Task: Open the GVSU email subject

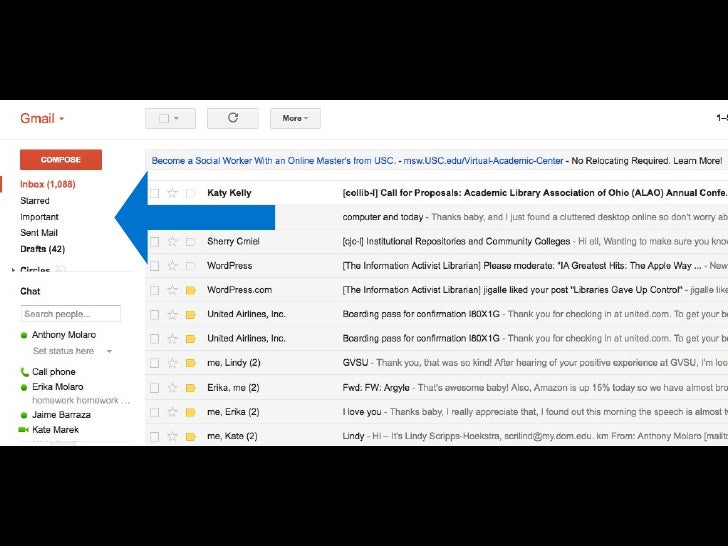Action: [x=355, y=363]
